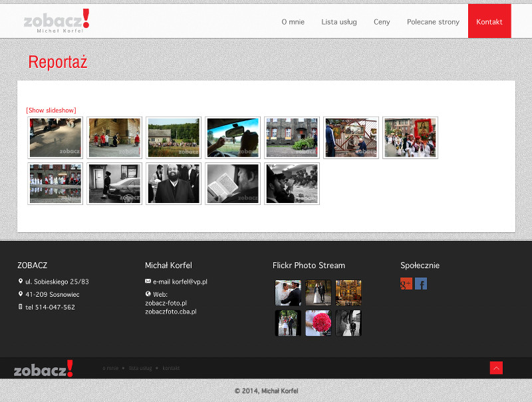
Task: Click the Show slideshow link
Action: click(51, 110)
